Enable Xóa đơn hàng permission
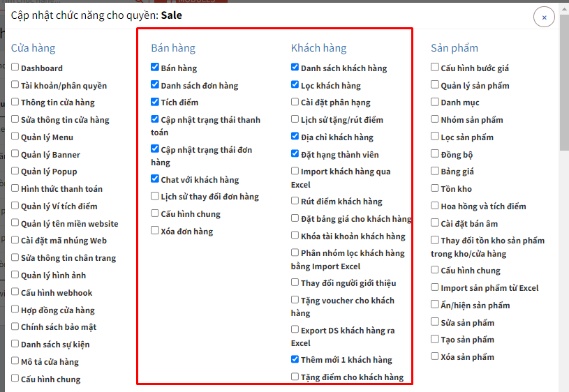 point(155,231)
